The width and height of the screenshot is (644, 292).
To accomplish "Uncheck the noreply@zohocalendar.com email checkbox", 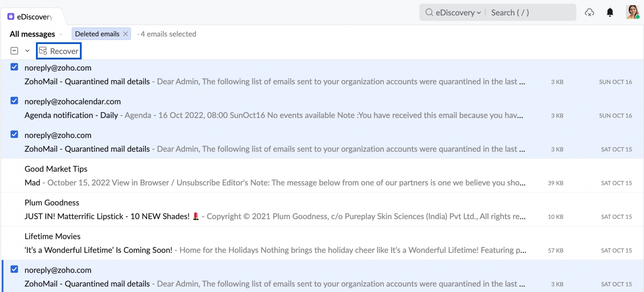I will click(x=14, y=101).
